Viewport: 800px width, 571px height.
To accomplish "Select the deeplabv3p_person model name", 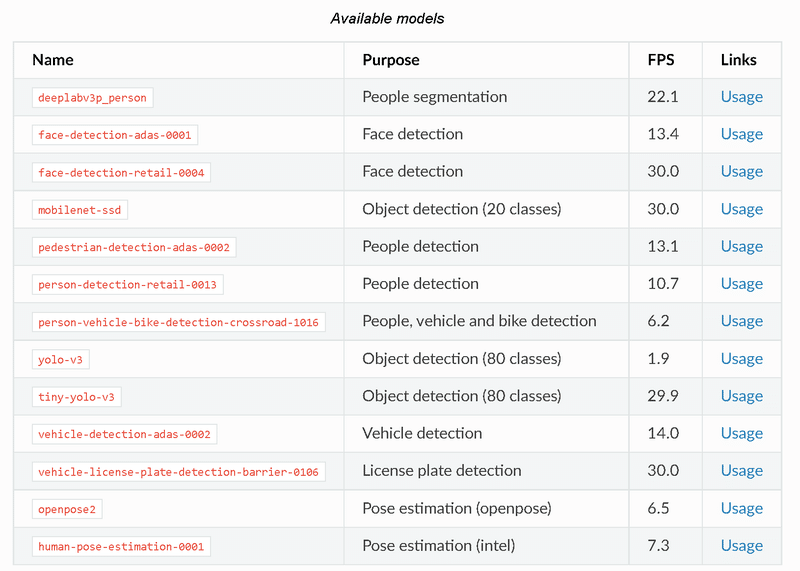I will click(x=92, y=98).
